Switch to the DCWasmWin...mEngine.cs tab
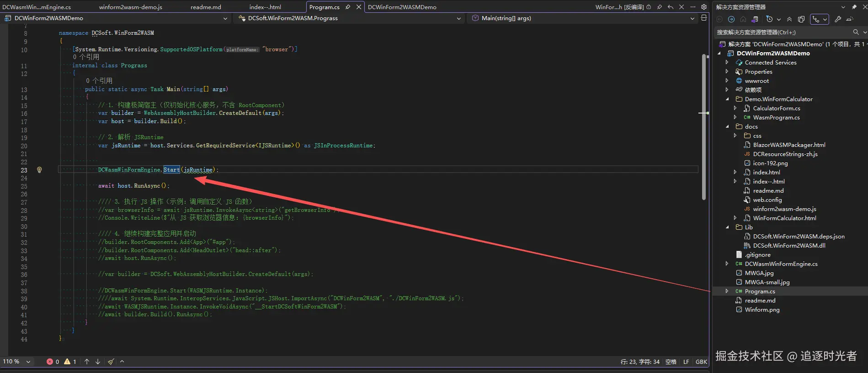 point(37,7)
